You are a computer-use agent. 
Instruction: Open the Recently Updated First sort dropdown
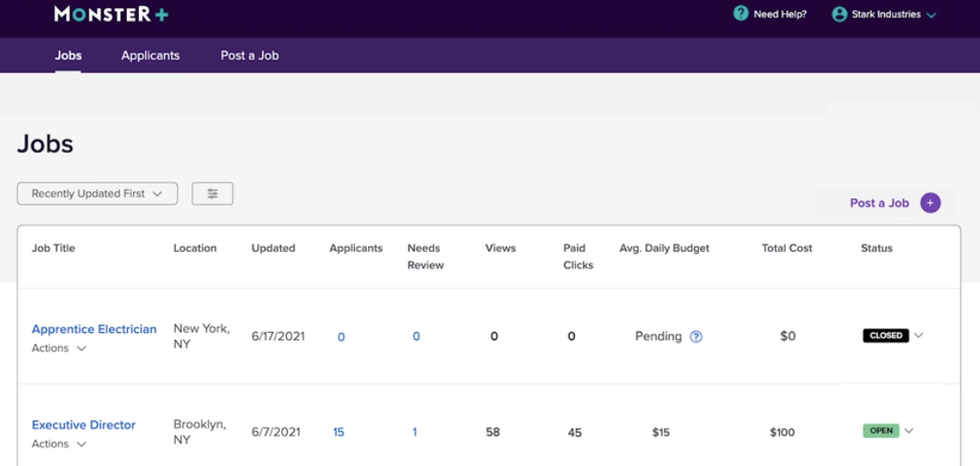(x=97, y=194)
